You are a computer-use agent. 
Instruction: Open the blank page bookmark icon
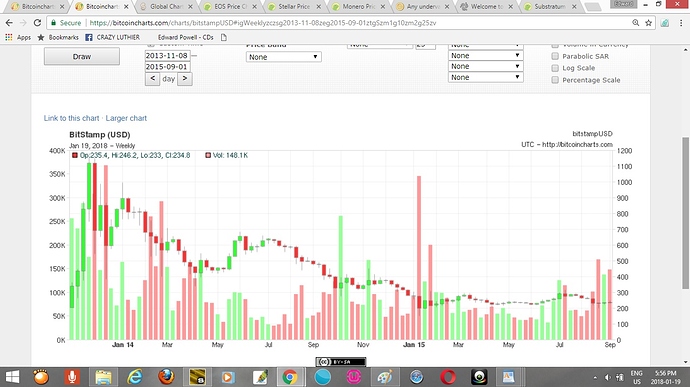[x=224, y=37]
